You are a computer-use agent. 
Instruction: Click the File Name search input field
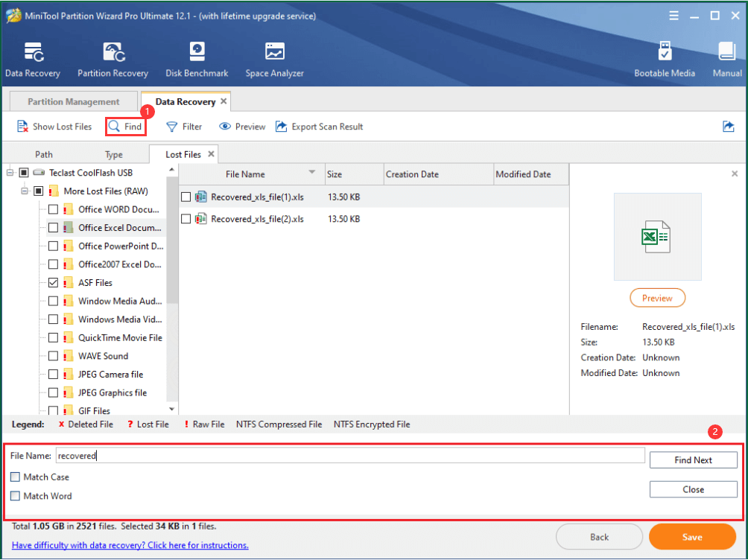(x=350, y=456)
